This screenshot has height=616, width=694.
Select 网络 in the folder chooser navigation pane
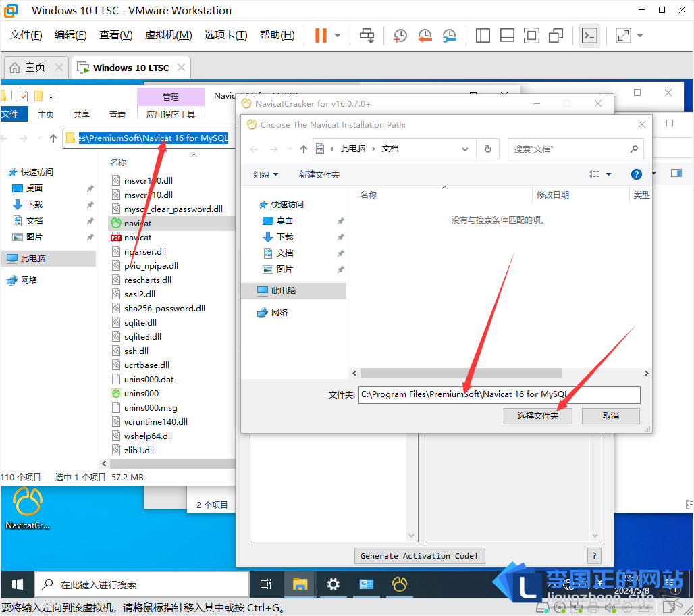click(x=279, y=313)
